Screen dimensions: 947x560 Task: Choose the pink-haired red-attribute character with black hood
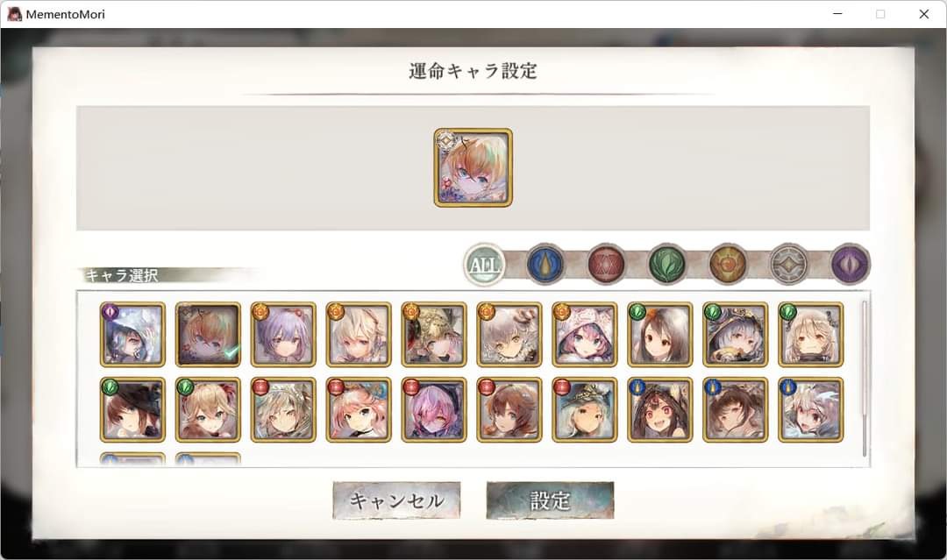coord(434,410)
